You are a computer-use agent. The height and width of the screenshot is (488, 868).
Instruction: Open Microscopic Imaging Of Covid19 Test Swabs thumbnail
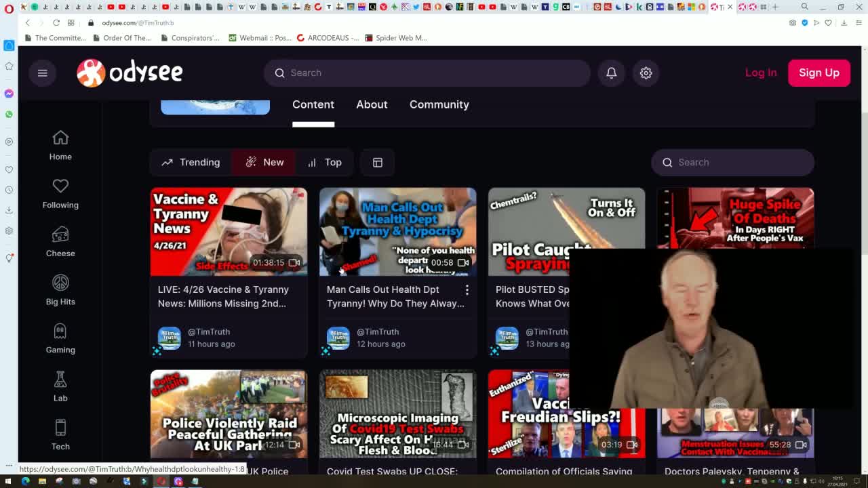click(x=397, y=414)
